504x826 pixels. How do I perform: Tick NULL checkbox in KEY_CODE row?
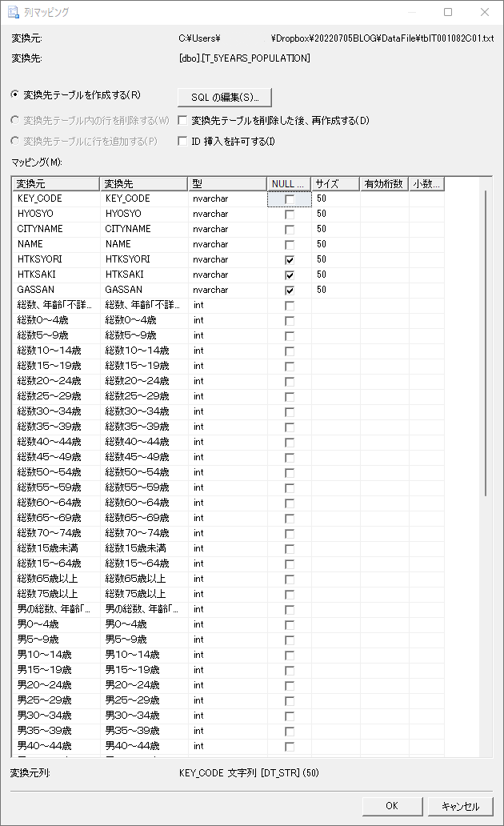(x=289, y=199)
